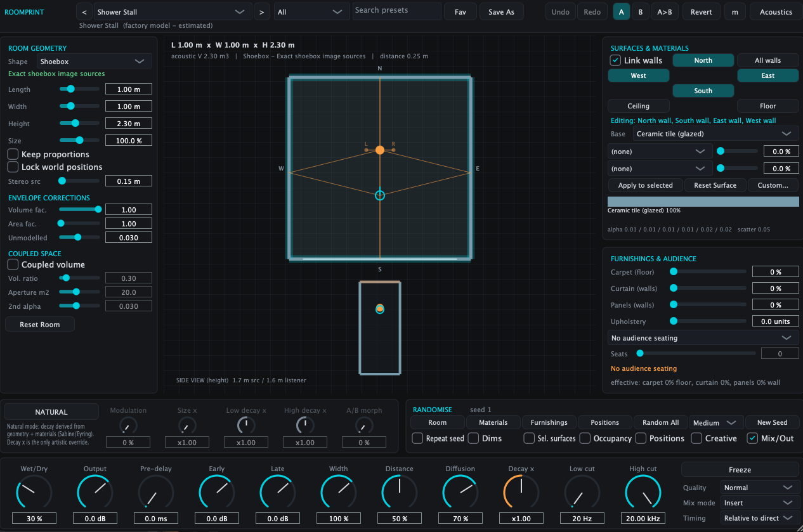The width and height of the screenshot is (803, 532).
Task: Click Random All button
Action: point(661,423)
